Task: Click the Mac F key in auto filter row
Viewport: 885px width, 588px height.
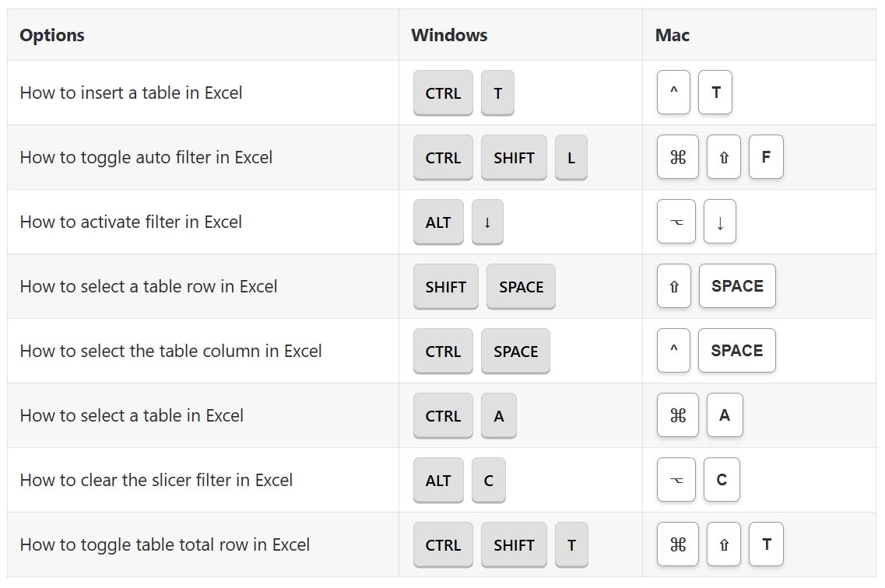Action: (766, 157)
